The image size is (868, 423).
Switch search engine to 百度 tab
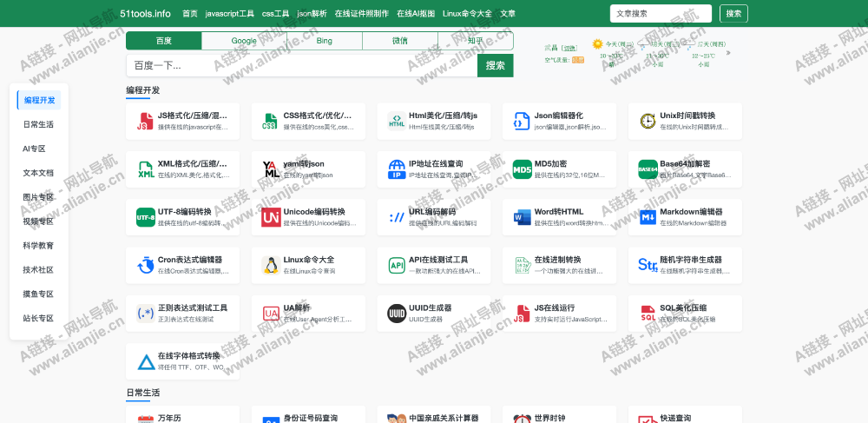tap(164, 41)
